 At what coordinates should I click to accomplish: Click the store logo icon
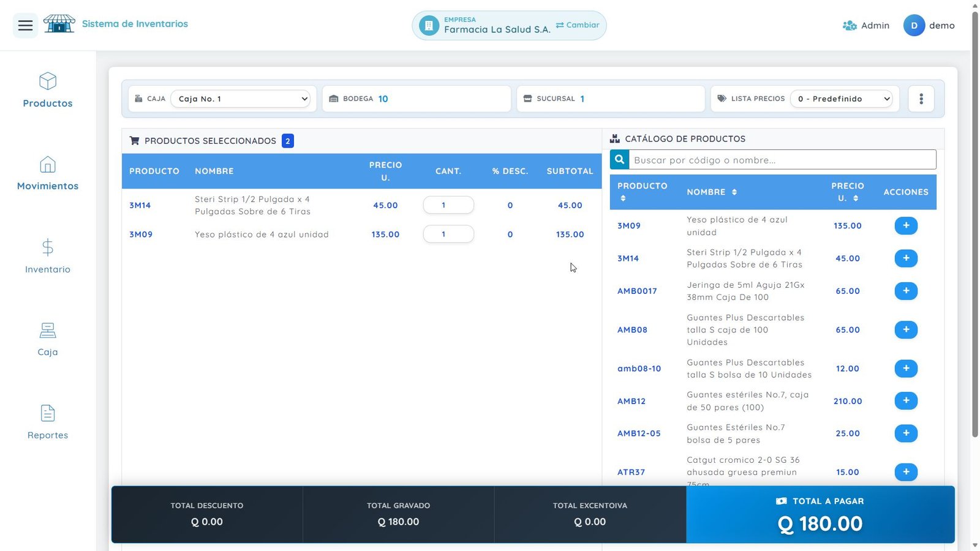(59, 24)
